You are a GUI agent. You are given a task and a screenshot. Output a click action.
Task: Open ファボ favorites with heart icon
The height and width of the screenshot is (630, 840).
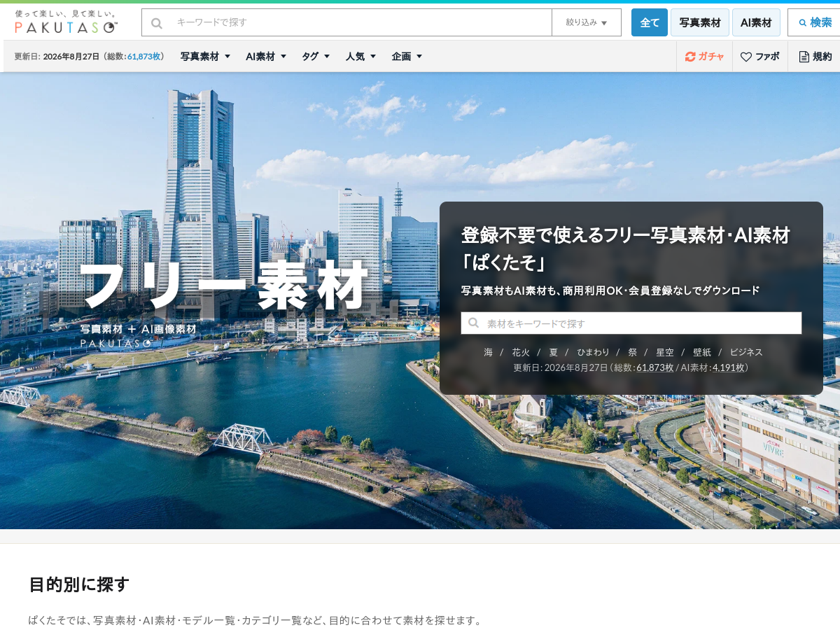pos(760,57)
